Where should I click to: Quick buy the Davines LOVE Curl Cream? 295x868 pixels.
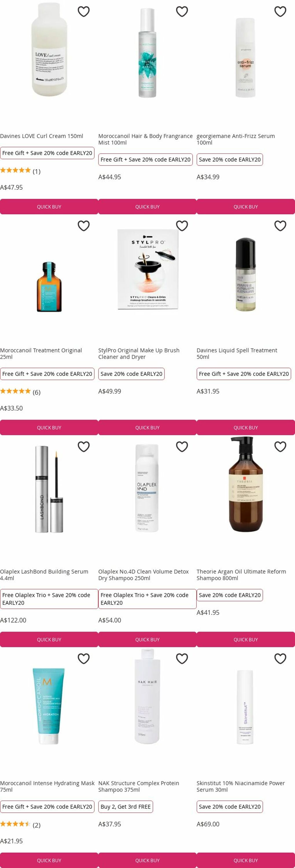click(49, 207)
